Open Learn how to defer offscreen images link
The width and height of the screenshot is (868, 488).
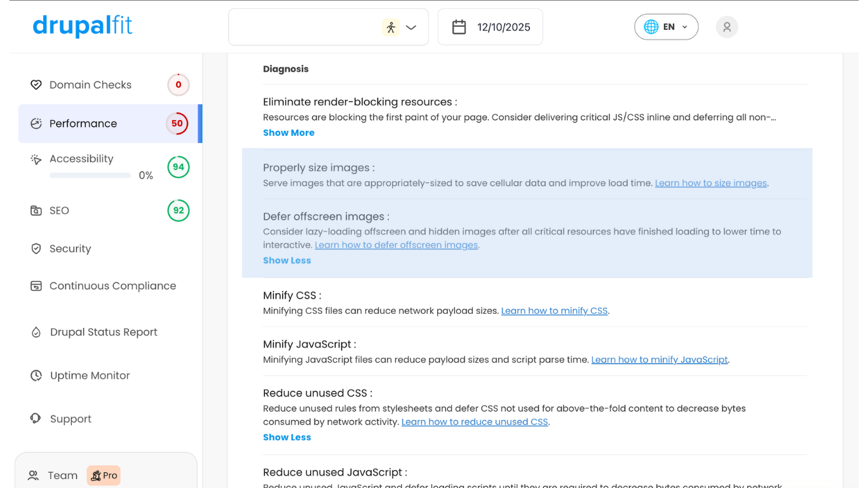(397, 245)
